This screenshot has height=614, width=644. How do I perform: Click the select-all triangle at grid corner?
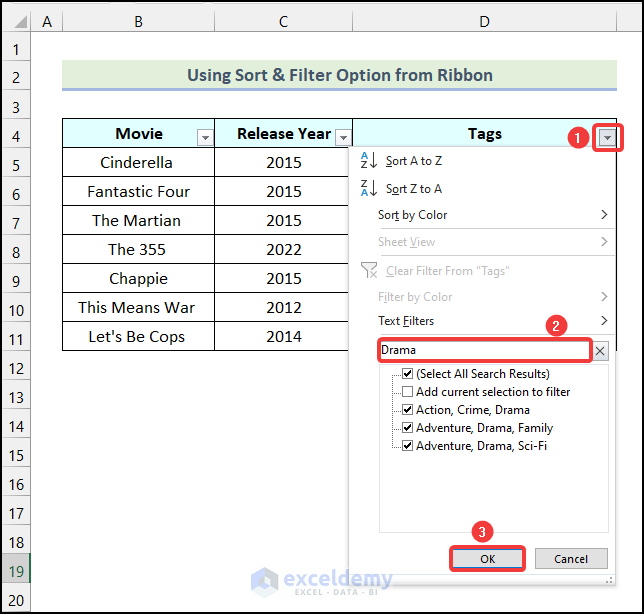(20, 21)
